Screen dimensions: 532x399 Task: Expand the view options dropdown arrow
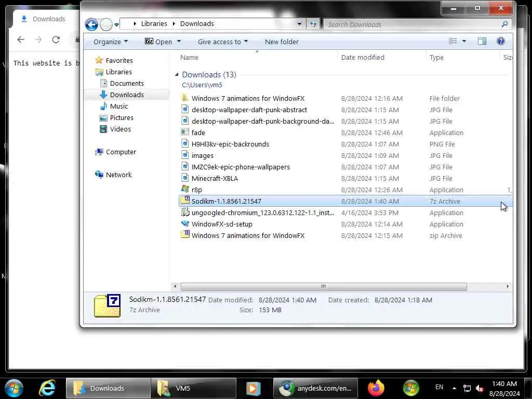tap(464, 42)
